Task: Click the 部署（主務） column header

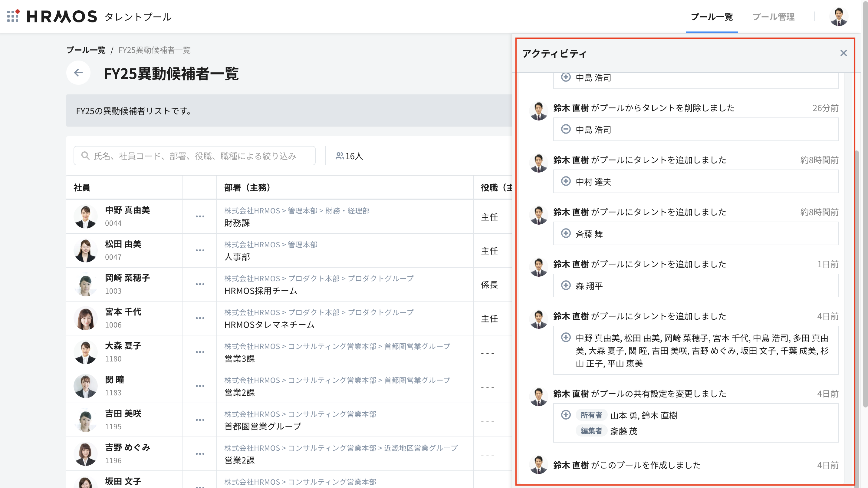Action: point(247,187)
